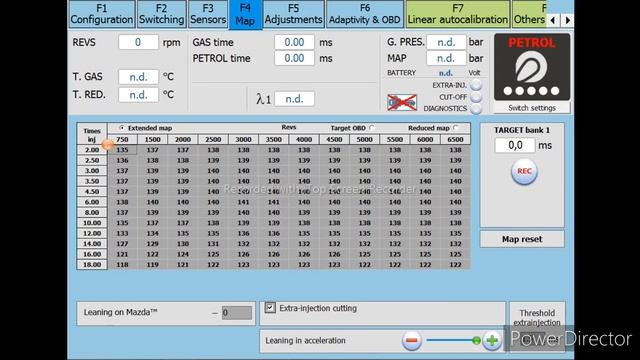Open F7 Linear autocalibration tab
Viewport: 640px width, 360px height.
pyautogui.click(x=458, y=14)
